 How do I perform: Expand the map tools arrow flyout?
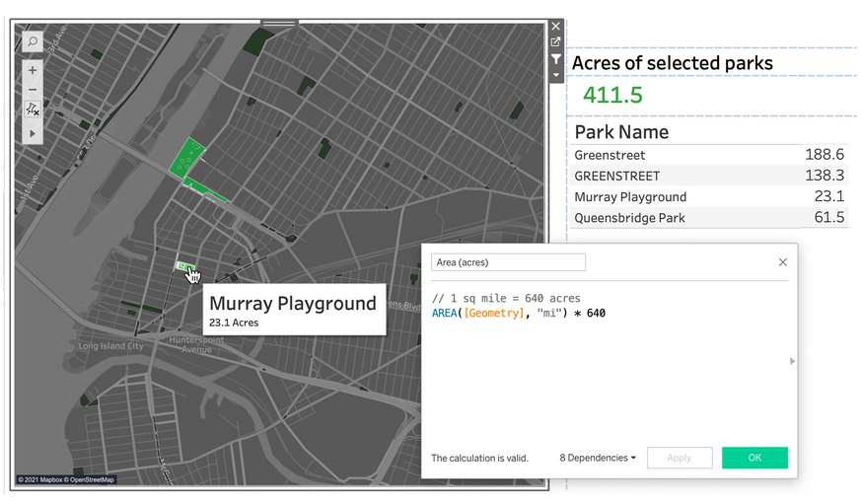click(x=33, y=132)
